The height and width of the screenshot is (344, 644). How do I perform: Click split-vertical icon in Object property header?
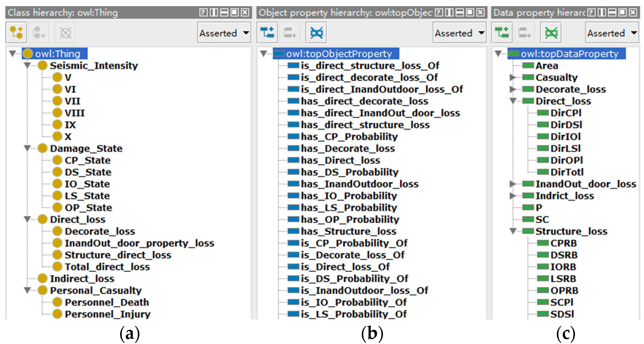click(x=449, y=12)
